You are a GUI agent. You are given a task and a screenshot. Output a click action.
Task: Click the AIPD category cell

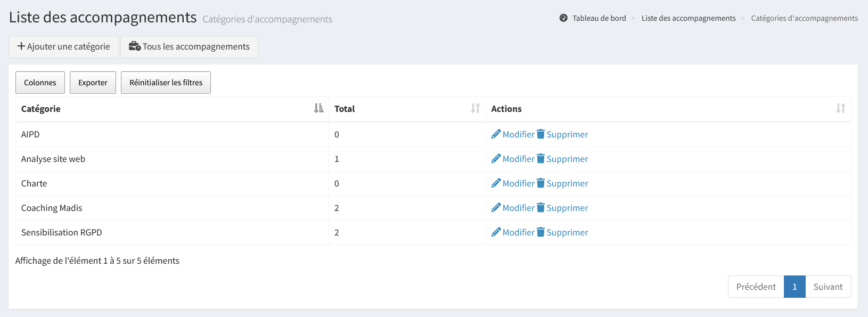point(172,134)
